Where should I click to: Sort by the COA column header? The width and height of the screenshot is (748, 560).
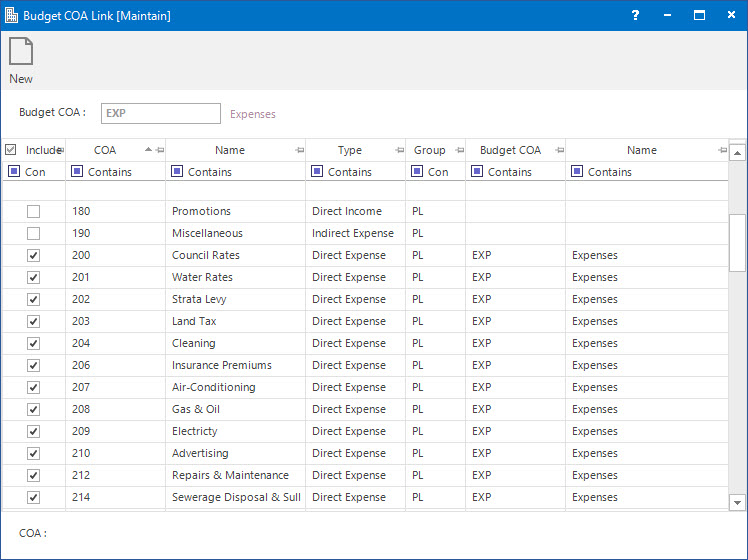pos(105,150)
